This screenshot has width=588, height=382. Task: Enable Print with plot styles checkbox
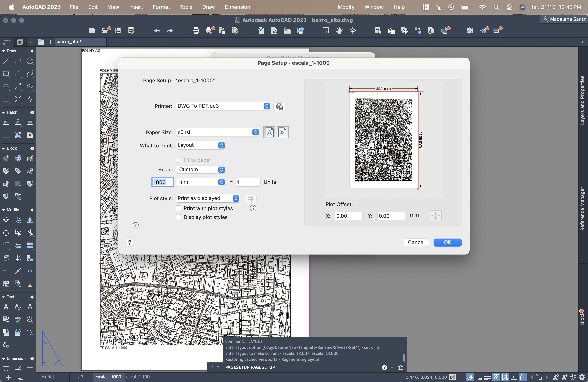coord(178,208)
